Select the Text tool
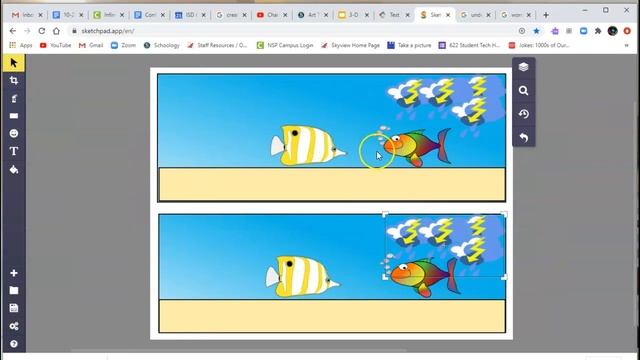The height and width of the screenshot is (360, 640). [x=13, y=151]
